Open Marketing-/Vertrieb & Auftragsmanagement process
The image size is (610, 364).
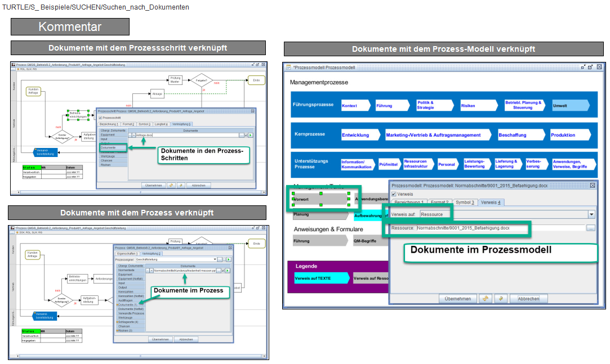point(437,135)
